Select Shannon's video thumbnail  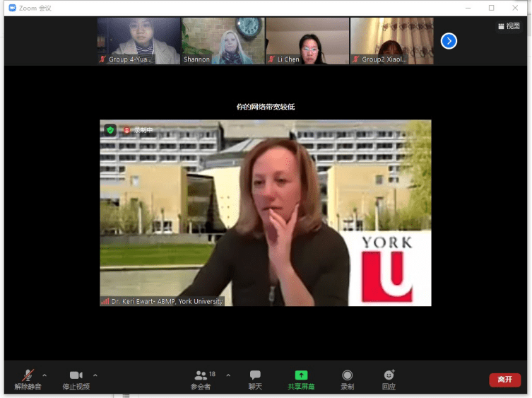[223, 41]
